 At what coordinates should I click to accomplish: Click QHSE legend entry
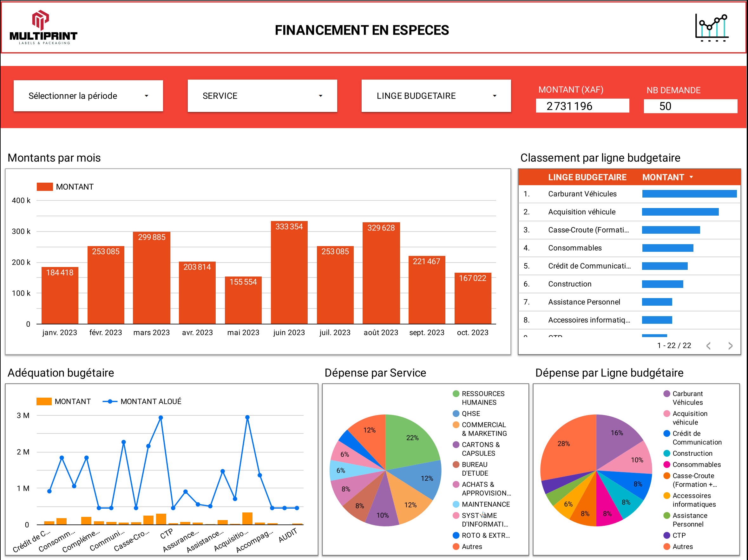click(x=466, y=414)
